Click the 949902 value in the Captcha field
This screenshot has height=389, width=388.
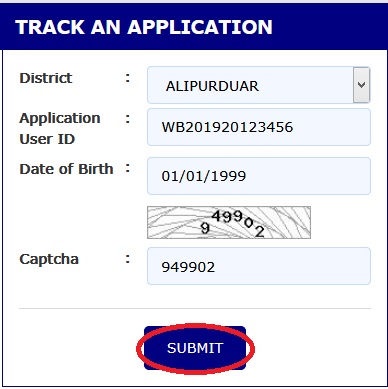point(188,267)
